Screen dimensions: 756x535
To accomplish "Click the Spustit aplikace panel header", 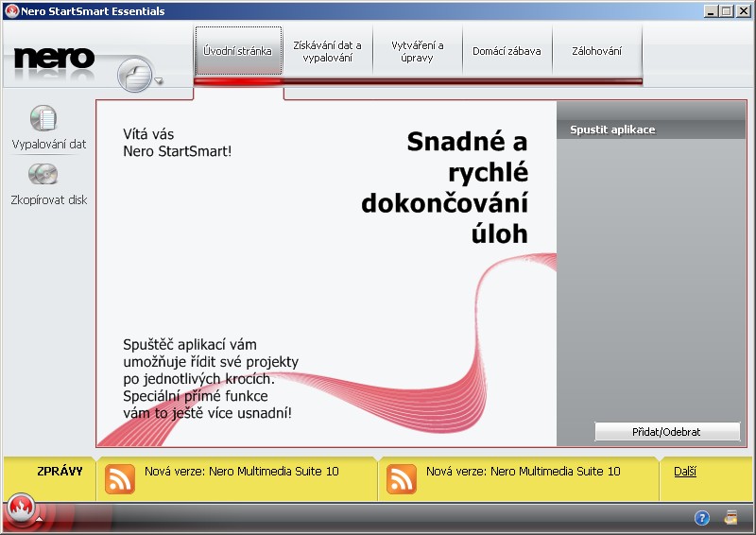I will (x=651, y=129).
